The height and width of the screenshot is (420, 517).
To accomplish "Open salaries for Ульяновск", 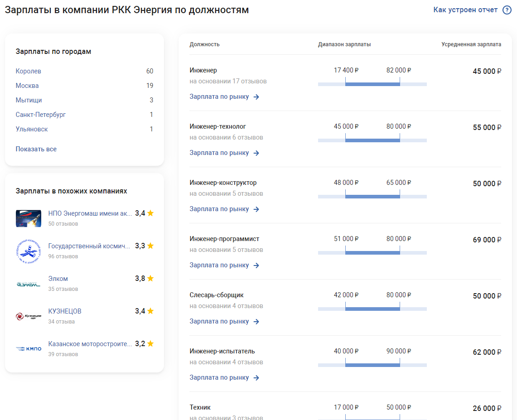I will (32, 129).
